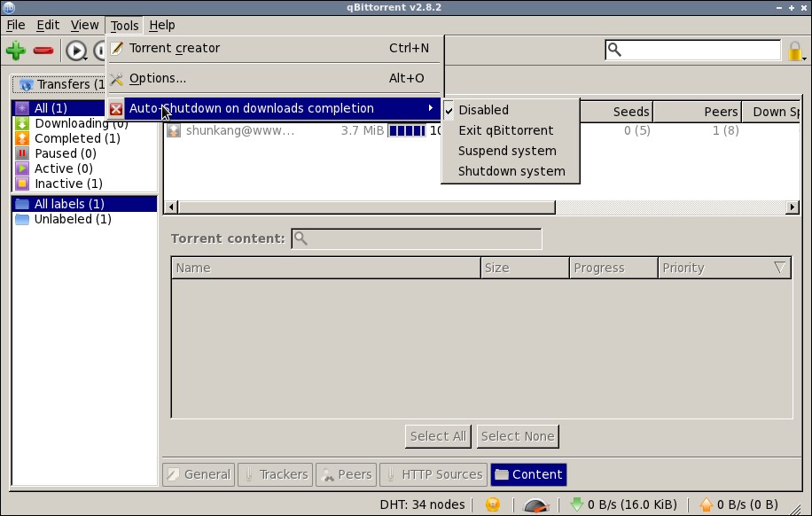Open the File menu

tap(16, 25)
